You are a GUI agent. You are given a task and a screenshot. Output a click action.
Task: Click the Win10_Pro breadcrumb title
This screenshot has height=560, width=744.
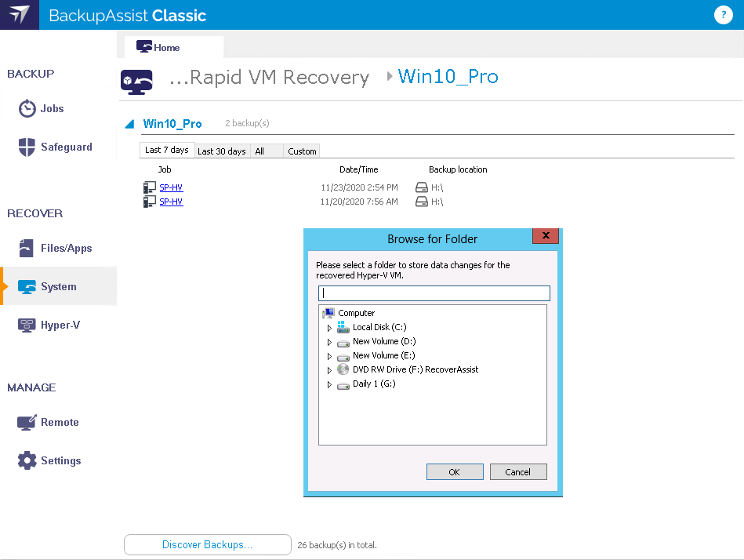tap(448, 76)
